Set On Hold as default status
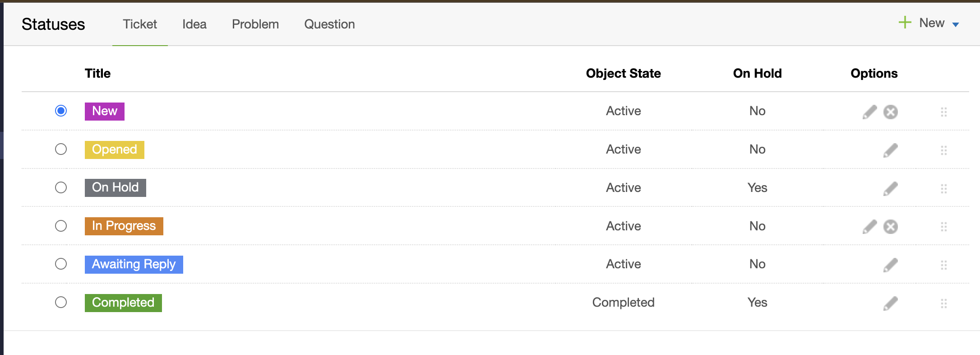Screen dimensions: 980x355 (61, 187)
